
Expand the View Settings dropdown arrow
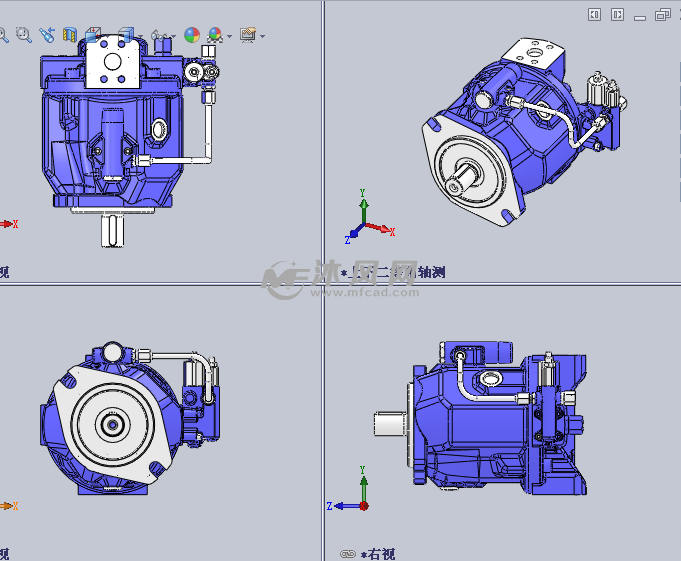263,36
